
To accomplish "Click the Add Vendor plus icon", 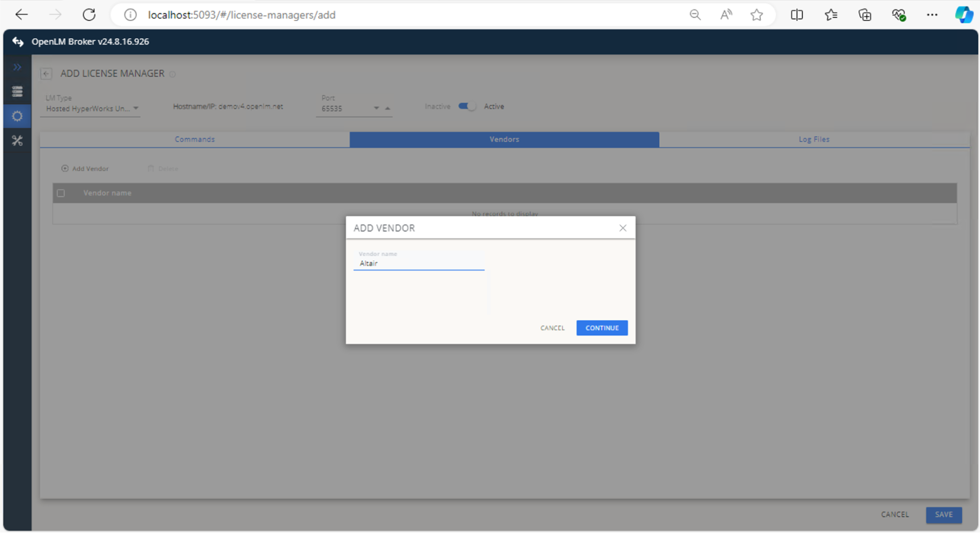I will 65,169.
